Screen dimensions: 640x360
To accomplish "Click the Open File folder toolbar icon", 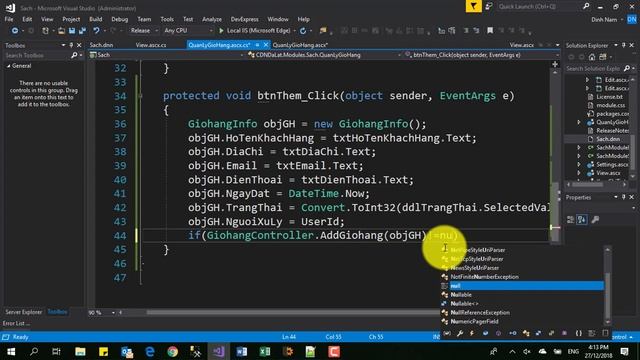I will [x=61, y=31].
